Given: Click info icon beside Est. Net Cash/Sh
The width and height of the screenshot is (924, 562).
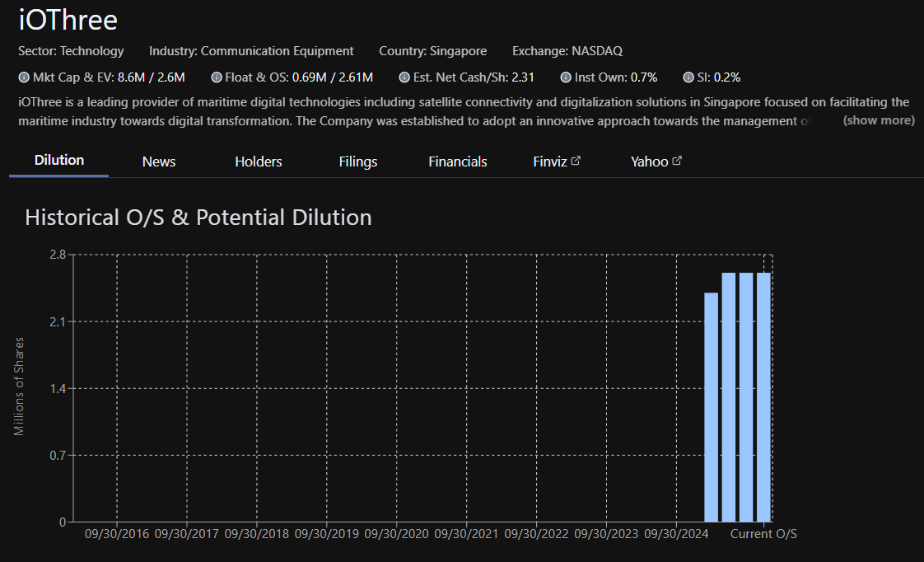Looking at the screenshot, I should 404,77.
